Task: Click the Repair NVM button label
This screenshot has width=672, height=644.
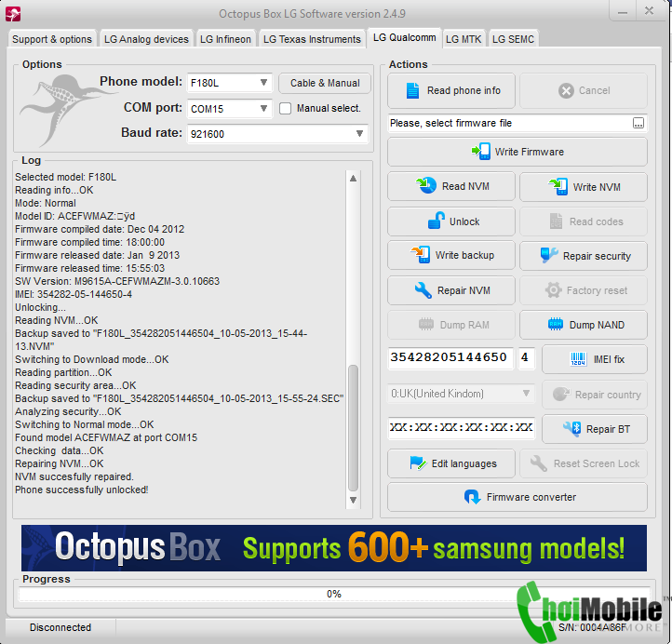Action: pyautogui.click(x=464, y=290)
